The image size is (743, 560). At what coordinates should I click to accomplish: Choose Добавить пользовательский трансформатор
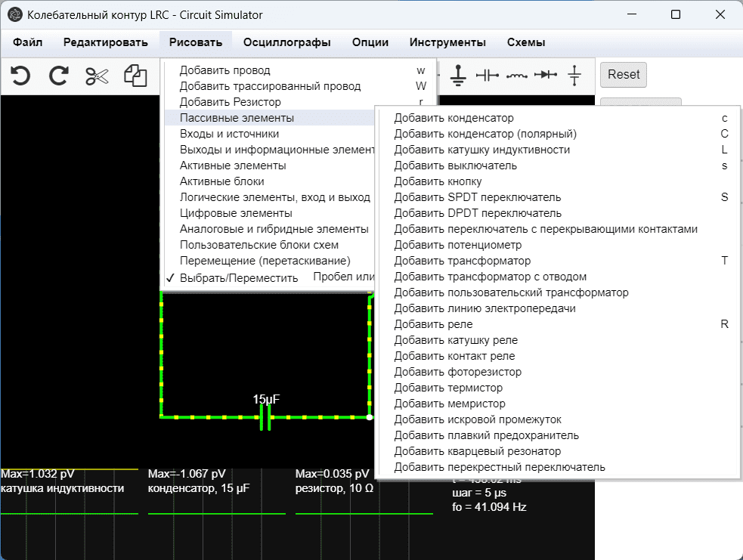click(x=559, y=292)
